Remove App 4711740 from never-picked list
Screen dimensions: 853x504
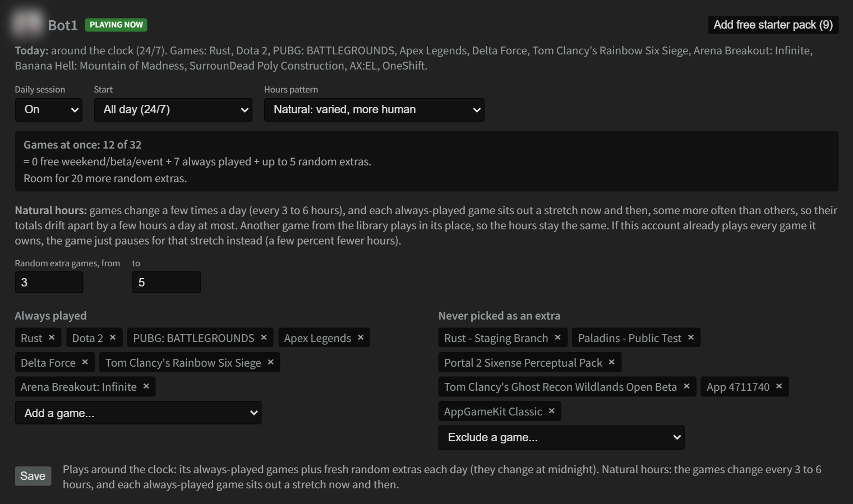[779, 386]
